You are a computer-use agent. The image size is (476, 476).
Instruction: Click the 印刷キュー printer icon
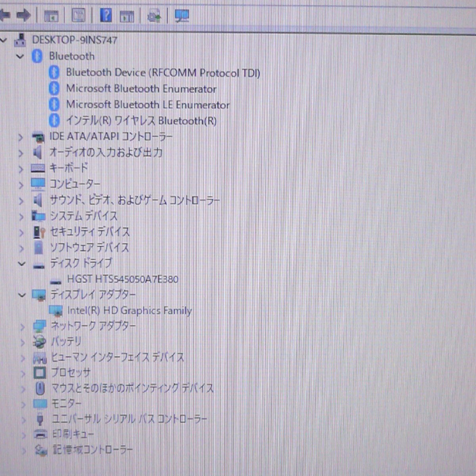(x=40, y=435)
